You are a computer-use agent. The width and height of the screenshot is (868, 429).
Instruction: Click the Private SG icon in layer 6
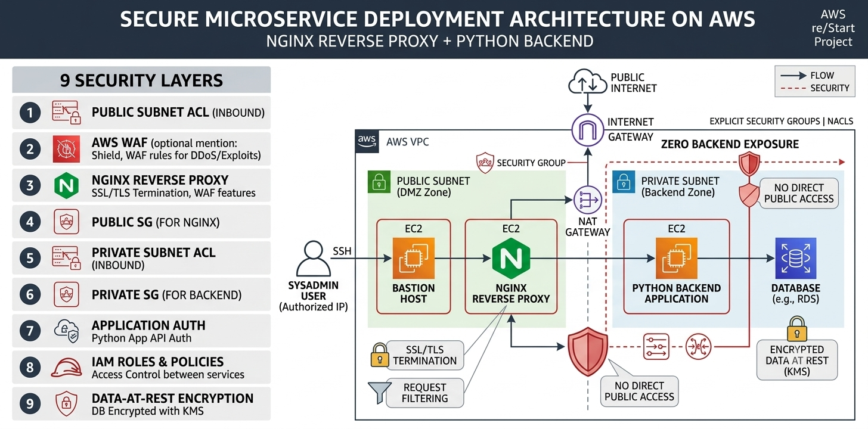[66, 294]
